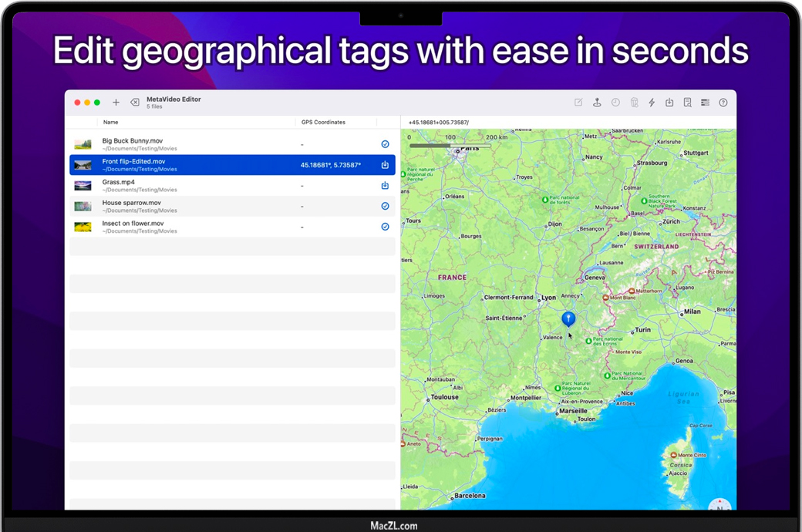Click the add files plus icon
This screenshot has height=532, width=802.
[116, 103]
